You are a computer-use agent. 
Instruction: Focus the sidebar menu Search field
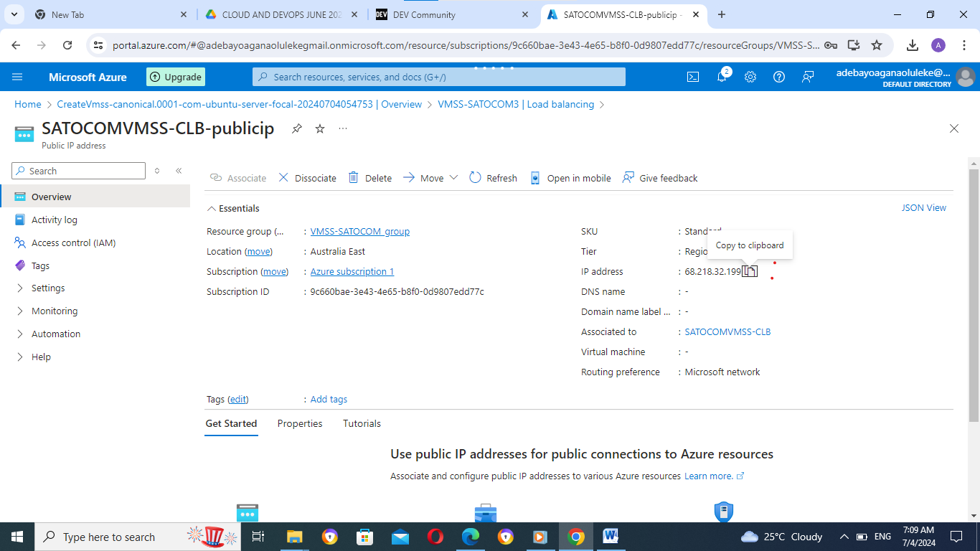[x=79, y=171]
